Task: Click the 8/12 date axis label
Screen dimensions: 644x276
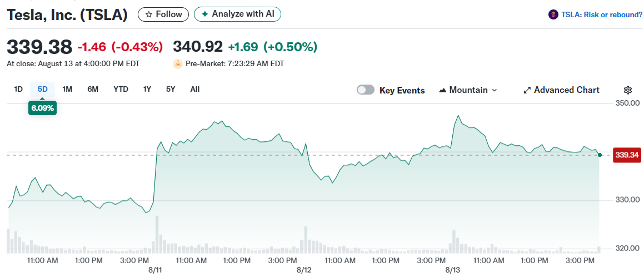Action: tap(304, 270)
